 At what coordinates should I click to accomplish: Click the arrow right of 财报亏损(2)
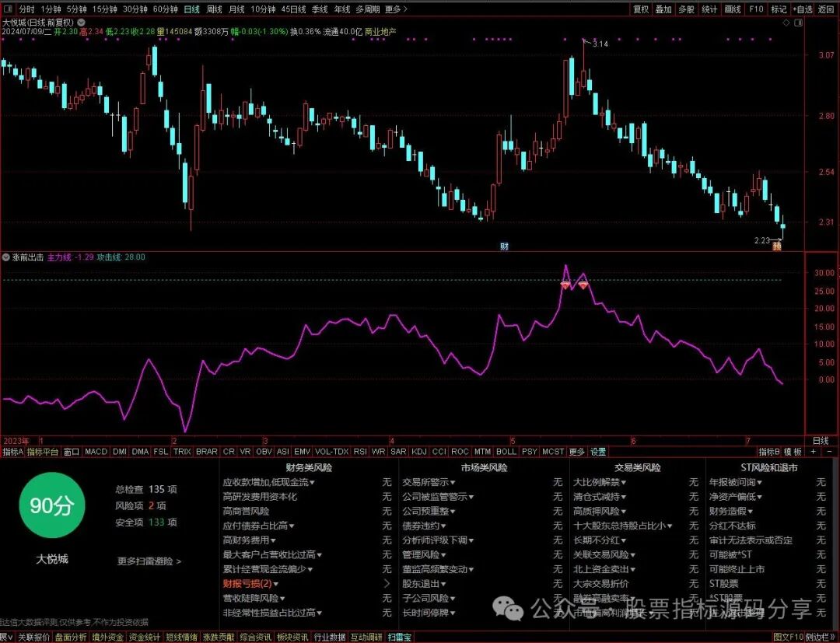387,584
